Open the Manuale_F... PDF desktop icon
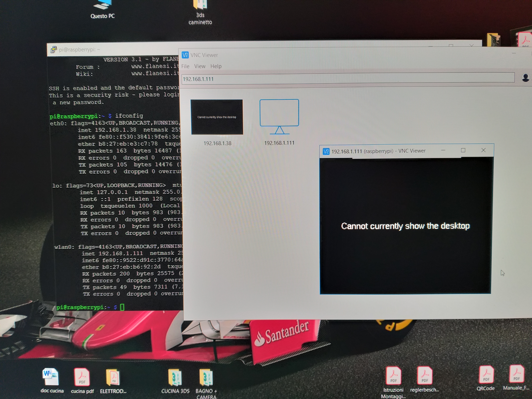 click(516, 378)
